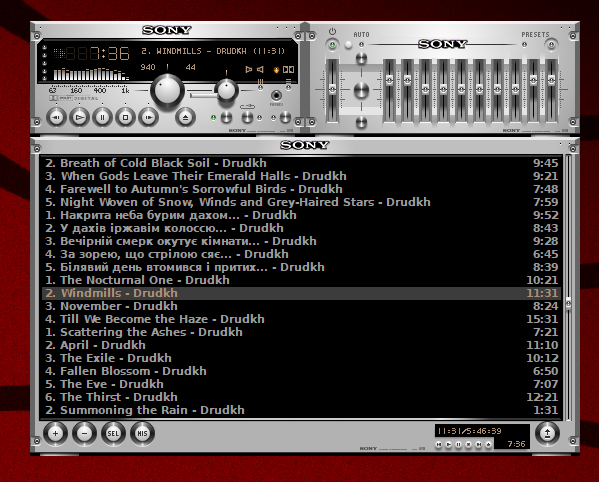Select track "Breath of Cold Black Soil - Drudkh"
Viewport: 599px width, 482px height.
(301, 163)
